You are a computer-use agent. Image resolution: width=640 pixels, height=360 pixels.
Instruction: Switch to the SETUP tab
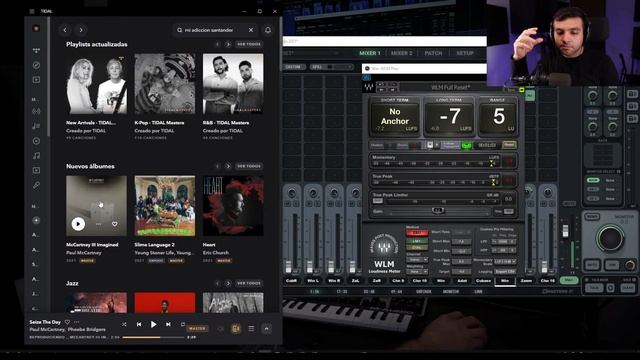[x=464, y=53]
